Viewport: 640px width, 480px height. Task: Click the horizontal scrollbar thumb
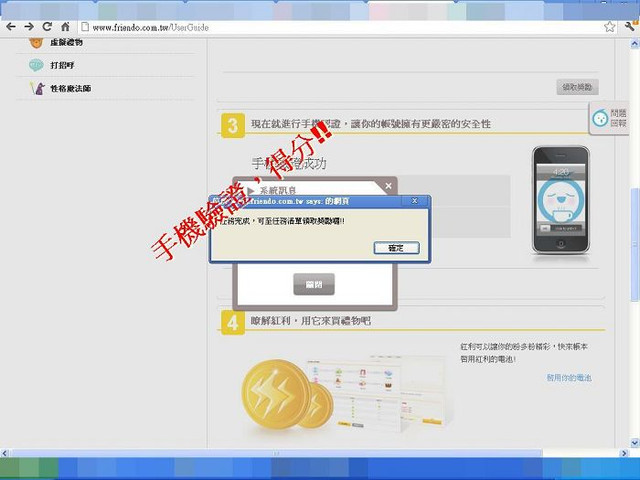click(x=276, y=453)
